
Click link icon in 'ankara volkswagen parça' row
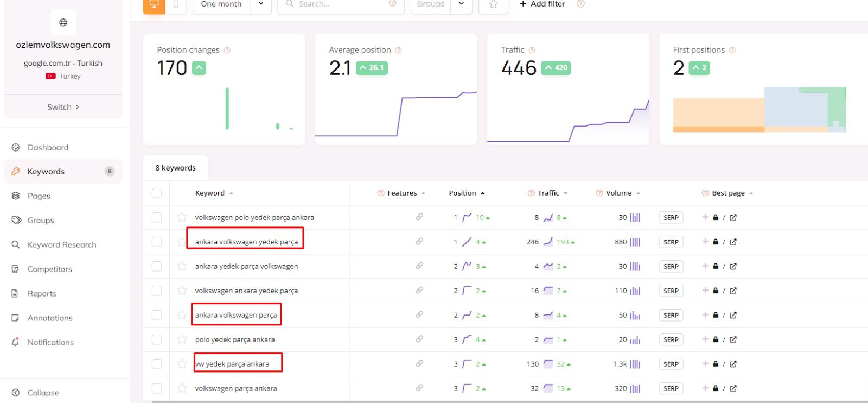419,315
